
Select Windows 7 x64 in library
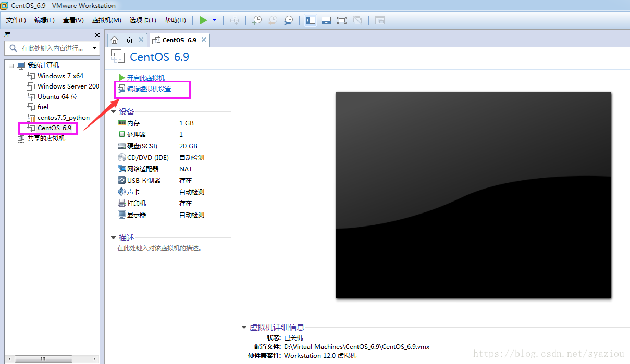60,76
